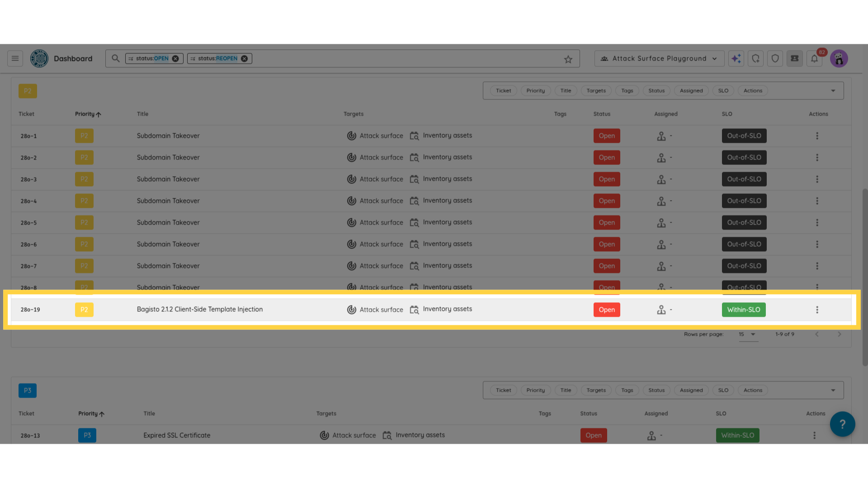Click the assign user icon for ticket 280-3
The height and width of the screenshot is (488, 868).
click(x=661, y=179)
